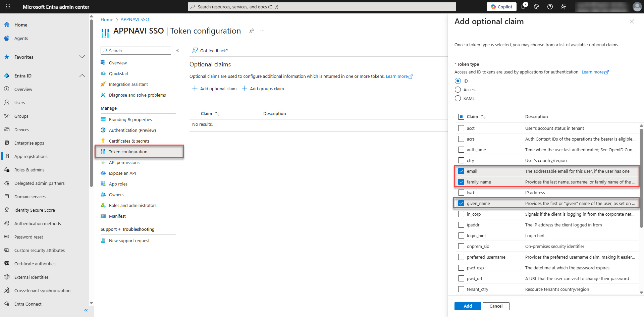Select the SAML token type radio
The width and height of the screenshot is (644, 317).
(x=458, y=98)
